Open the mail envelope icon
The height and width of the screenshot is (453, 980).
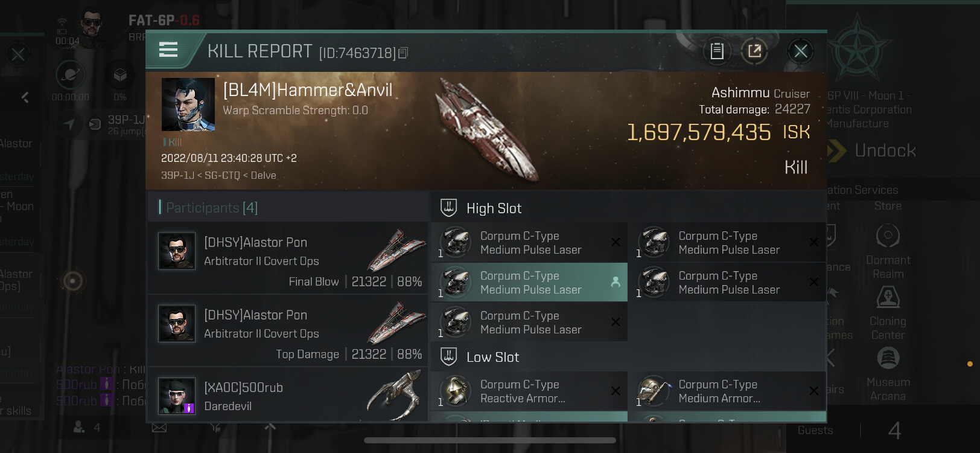click(159, 428)
